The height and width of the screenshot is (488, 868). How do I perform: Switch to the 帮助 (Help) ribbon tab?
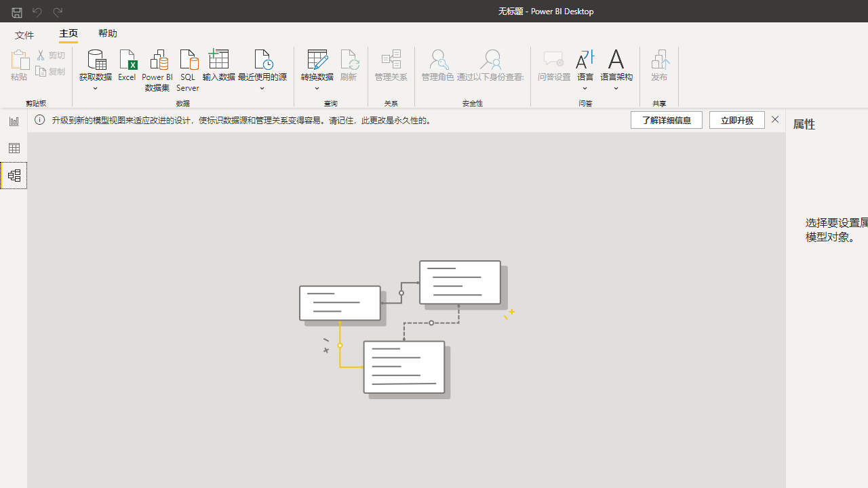click(x=108, y=33)
